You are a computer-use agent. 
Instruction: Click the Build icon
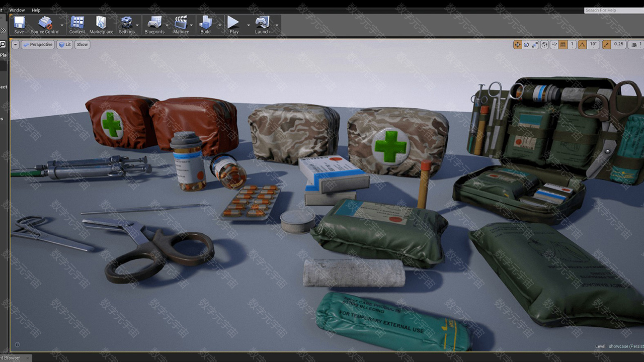205,25
